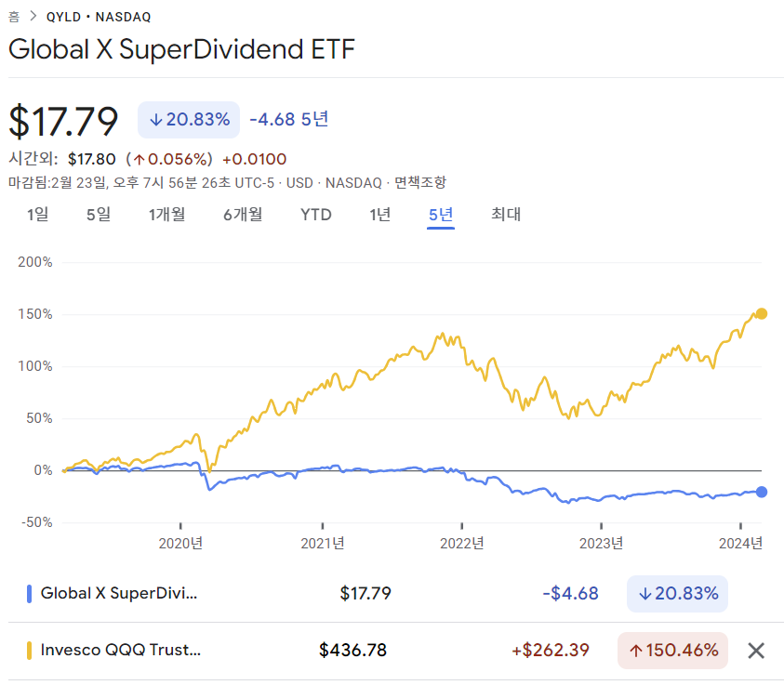
Task: Click the Global X SuperDividend ETF title
Action: coord(181,49)
